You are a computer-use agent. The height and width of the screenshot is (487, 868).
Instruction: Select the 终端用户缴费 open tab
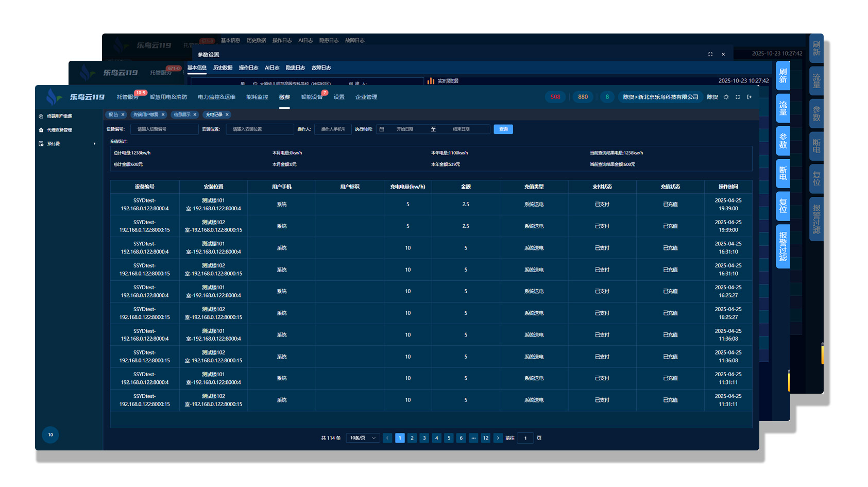146,115
